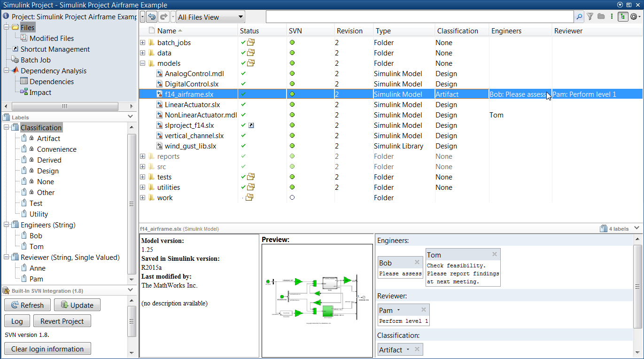The height and width of the screenshot is (359, 644).
Task: Click the label details vertical scrollbar
Action: pos(637,286)
